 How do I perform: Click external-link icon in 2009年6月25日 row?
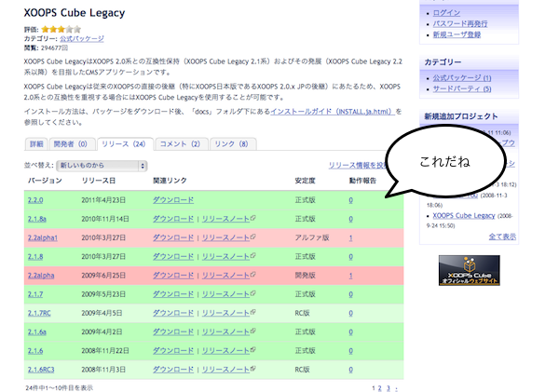point(252,275)
